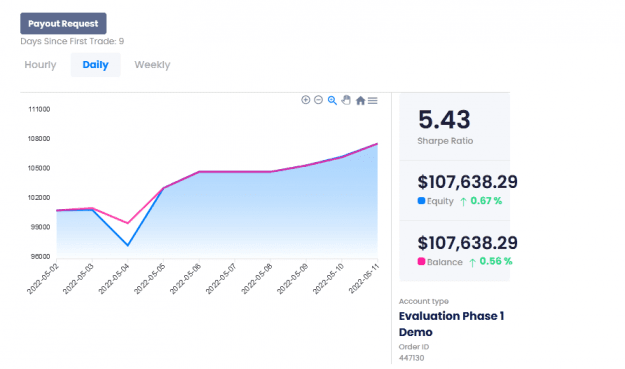Click the pink Balance legend swatch
The width and height of the screenshot is (625, 369).
[421, 261]
